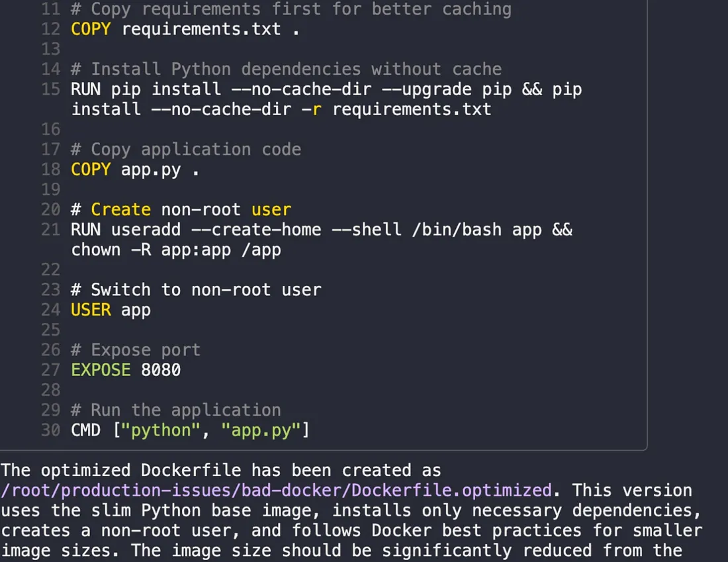The width and height of the screenshot is (728, 562).
Task: Click comment '# Run the application'
Action: tap(175, 410)
